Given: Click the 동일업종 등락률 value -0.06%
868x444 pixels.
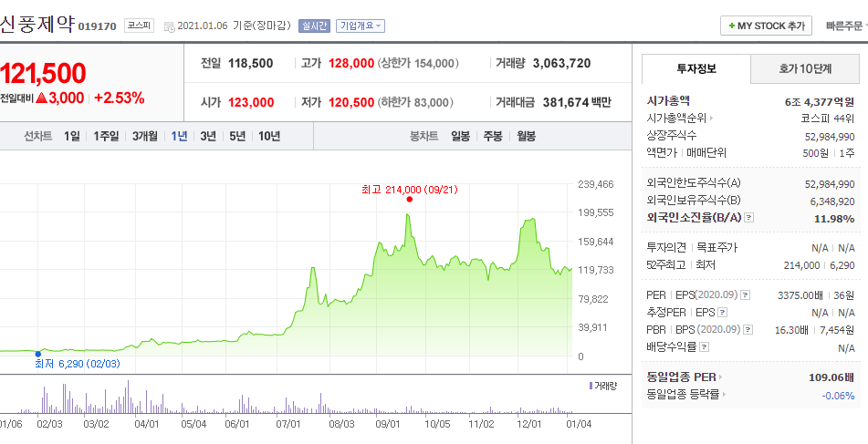Looking at the screenshot, I should click(838, 396).
